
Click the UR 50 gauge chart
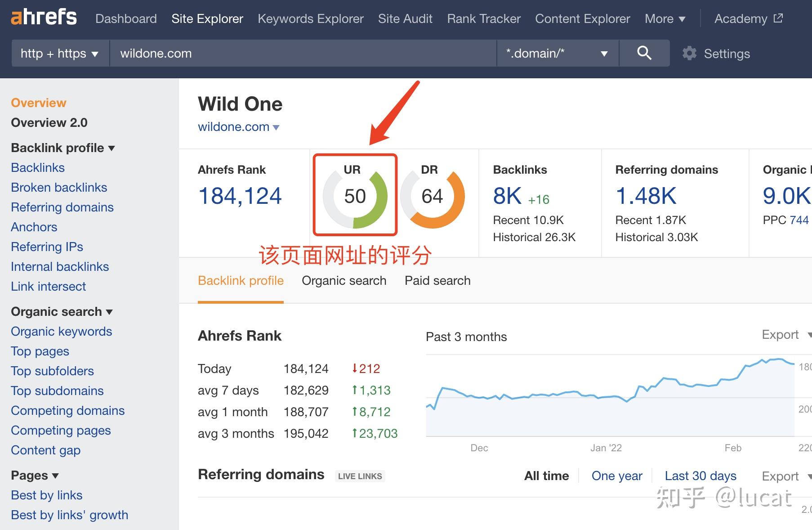click(355, 196)
